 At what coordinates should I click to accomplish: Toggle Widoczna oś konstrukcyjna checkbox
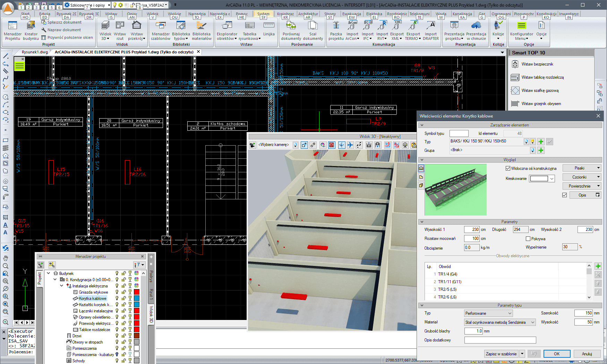coord(508,168)
